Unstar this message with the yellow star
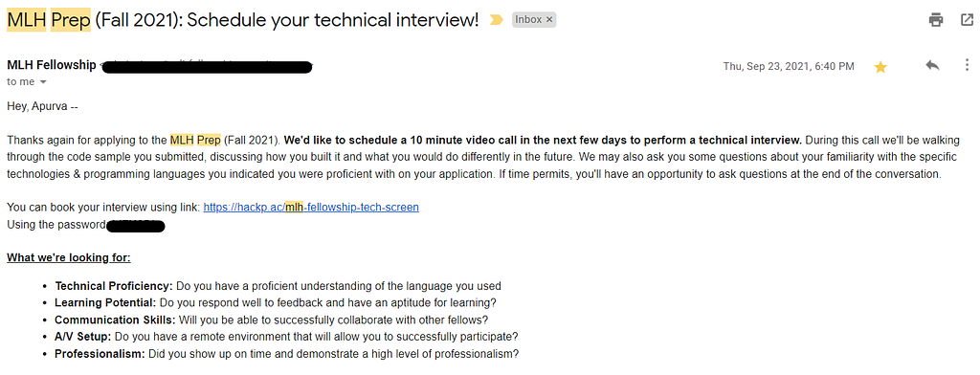The width and height of the screenshot is (980, 375). click(x=880, y=67)
